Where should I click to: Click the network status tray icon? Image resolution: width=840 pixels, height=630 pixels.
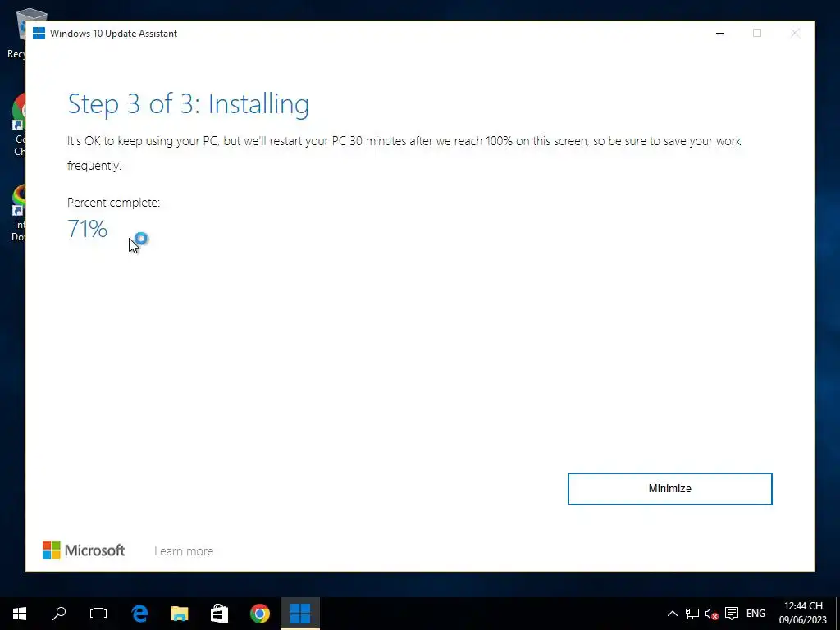pyautogui.click(x=692, y=614)
